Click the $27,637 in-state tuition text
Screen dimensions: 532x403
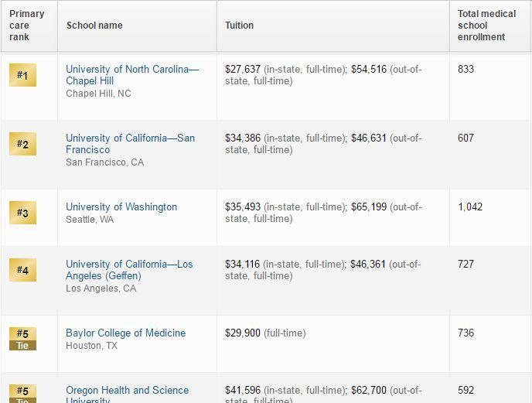[243, 70]
